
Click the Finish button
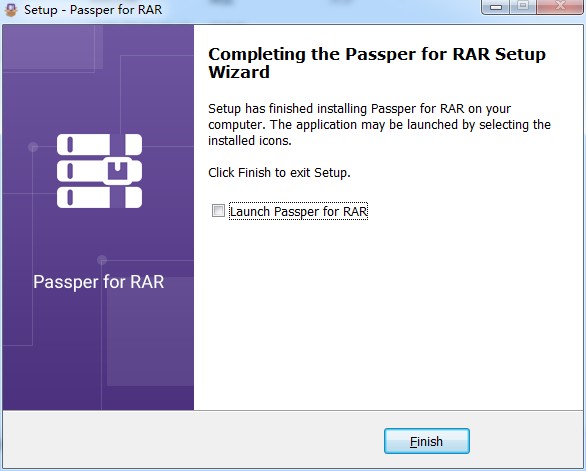[x=427, y=441]
